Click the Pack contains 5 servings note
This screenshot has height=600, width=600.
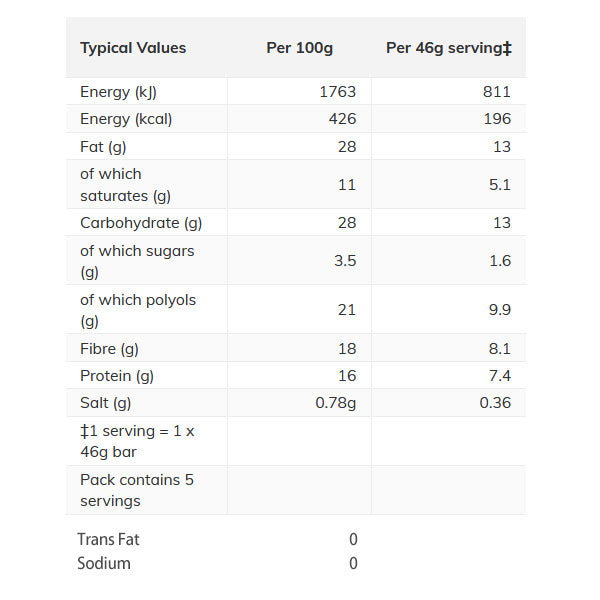click(x=137, y=490)
